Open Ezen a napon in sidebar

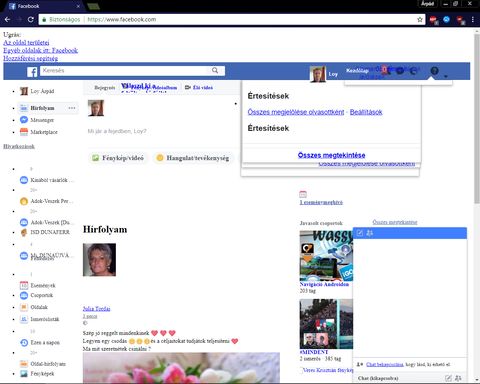(x=40, y=342)
